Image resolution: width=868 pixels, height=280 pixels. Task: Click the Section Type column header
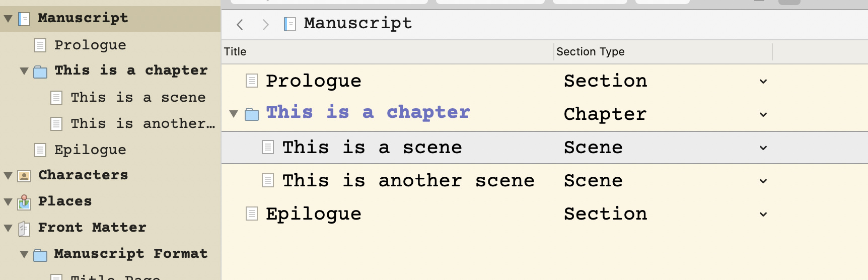[x=663, y=51]
